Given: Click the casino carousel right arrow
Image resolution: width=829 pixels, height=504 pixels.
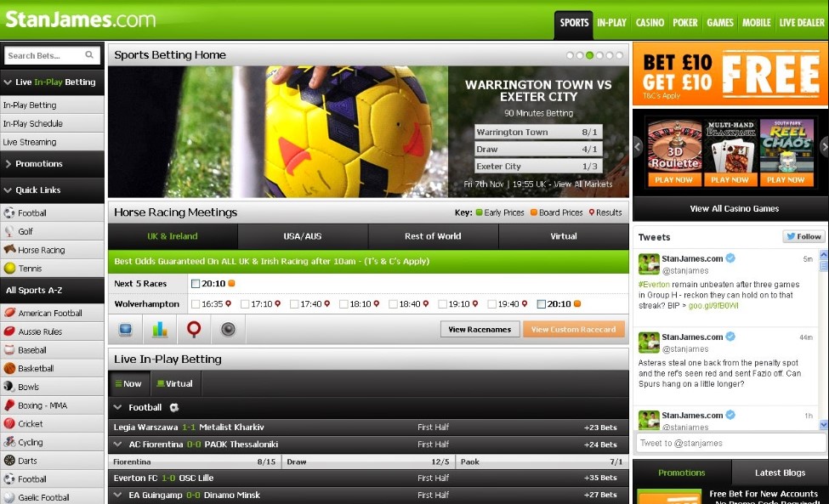Looking at the screenshot, I should 824,147.
